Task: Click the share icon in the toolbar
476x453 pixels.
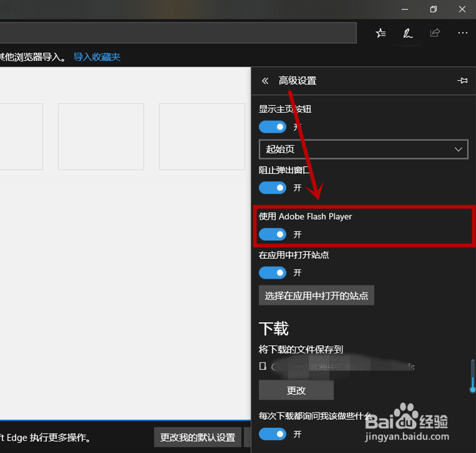Action: click(x=435, y=32)
